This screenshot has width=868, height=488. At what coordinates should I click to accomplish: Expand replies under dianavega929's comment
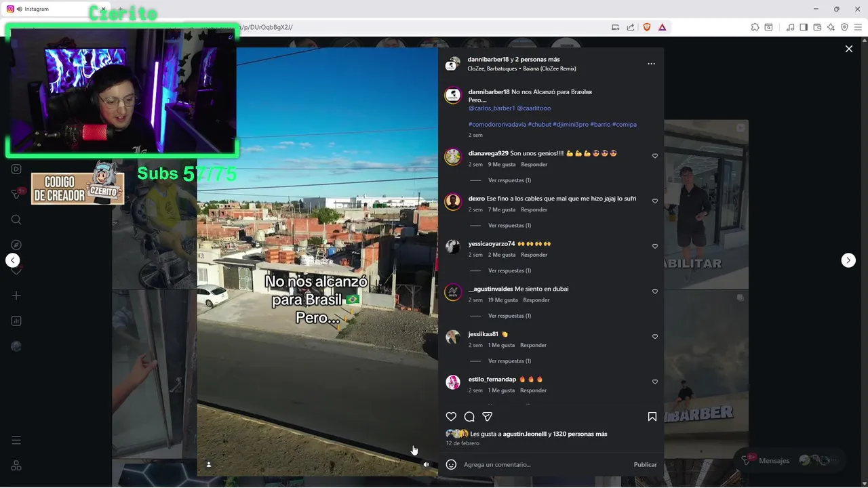pos(509,180)
